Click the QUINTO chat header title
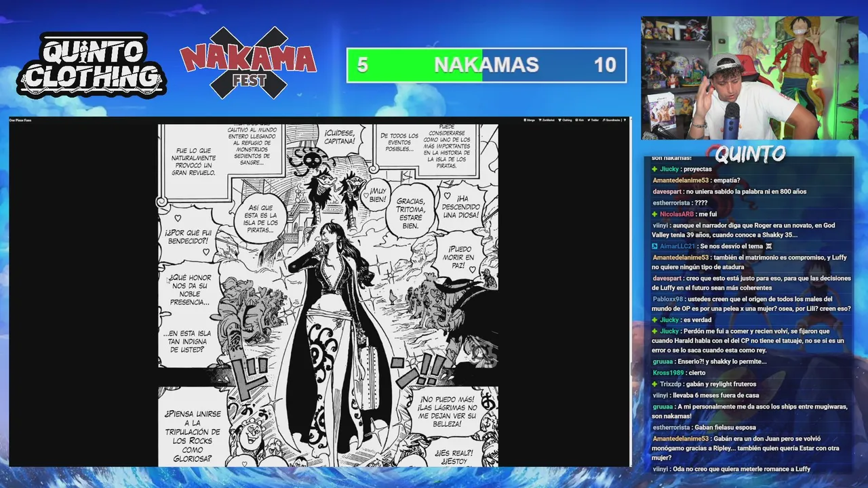868x488 pixels. coord(749,155)
